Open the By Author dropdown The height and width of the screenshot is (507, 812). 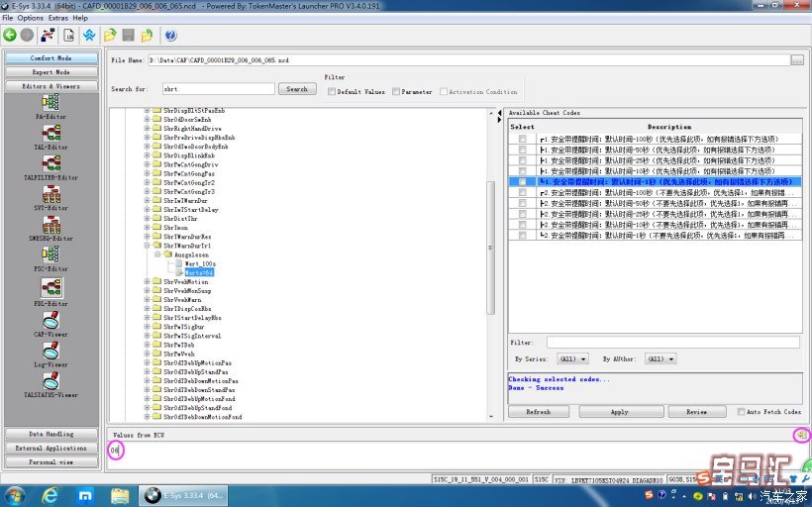(660, 358)
